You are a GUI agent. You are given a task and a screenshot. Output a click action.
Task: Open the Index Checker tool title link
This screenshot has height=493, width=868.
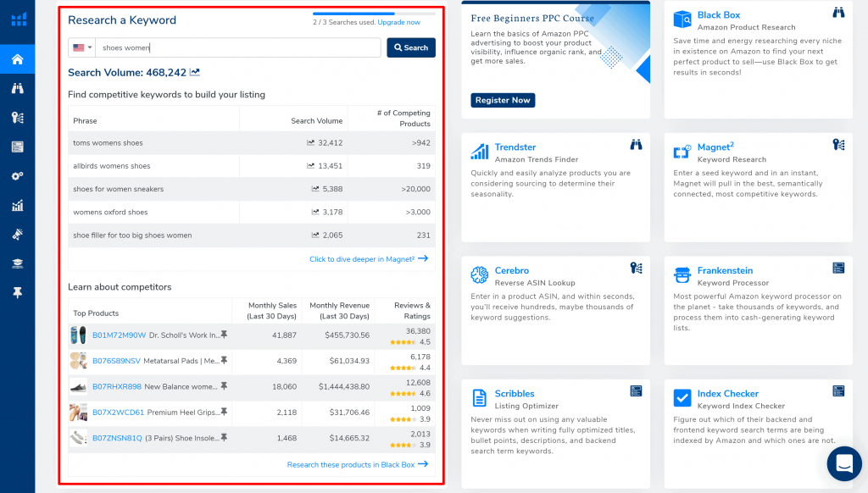[728, 394]
